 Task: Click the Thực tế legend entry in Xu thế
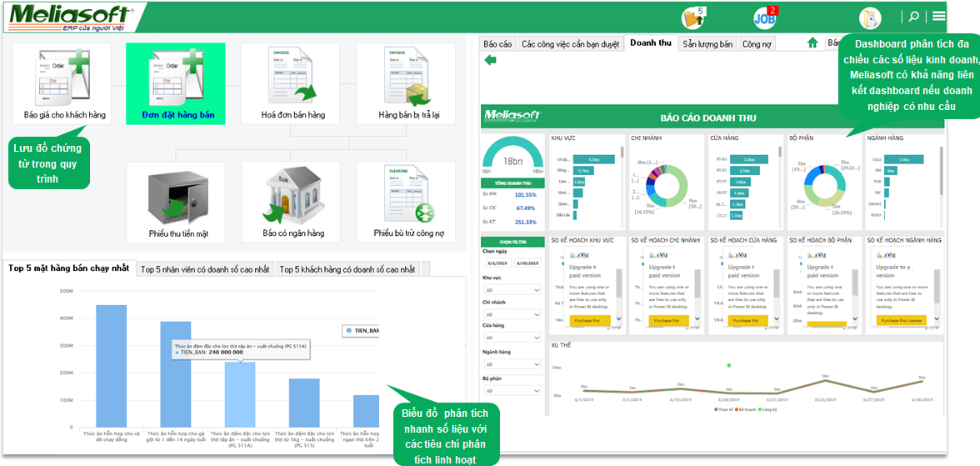point(724,409)
